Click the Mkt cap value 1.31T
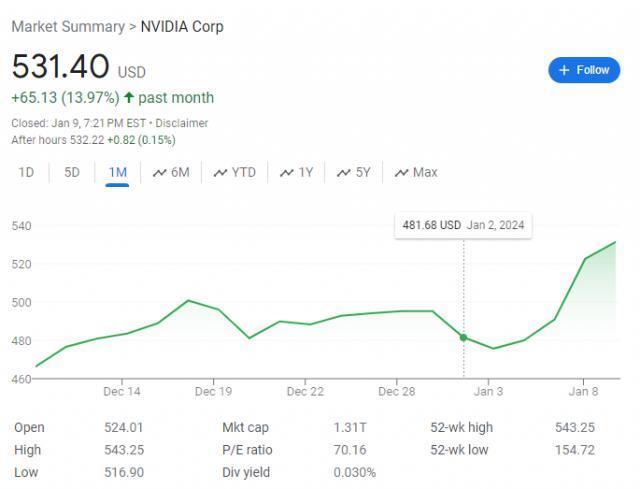This screenshot has height=489, width=640. click(x=350, y=428)
